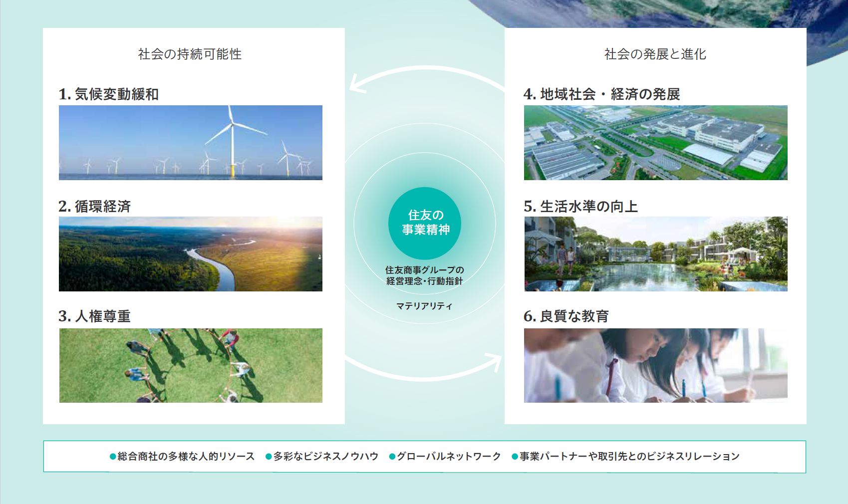Click the teal circle 住友の事業精神

(425, 223)
